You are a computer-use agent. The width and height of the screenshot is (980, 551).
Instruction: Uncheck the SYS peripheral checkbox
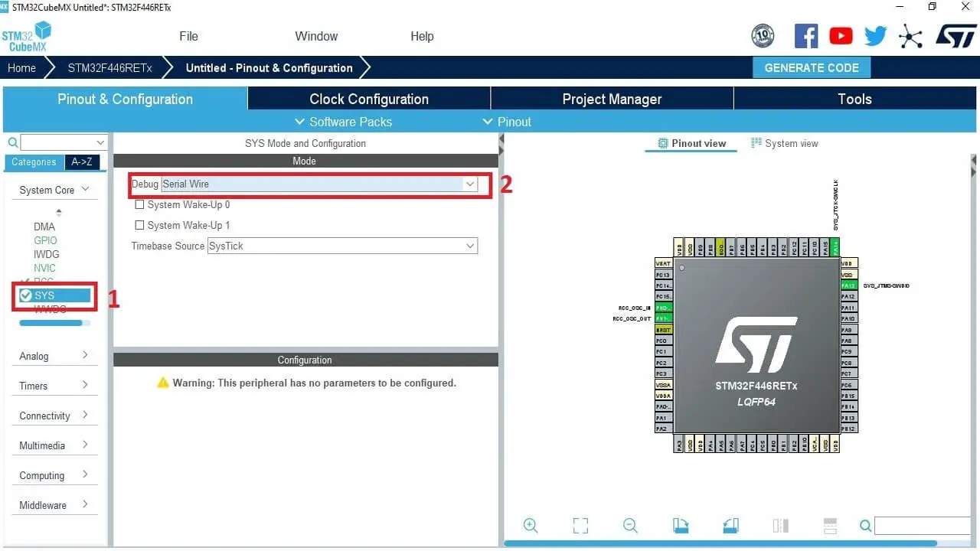coord(24,295)
